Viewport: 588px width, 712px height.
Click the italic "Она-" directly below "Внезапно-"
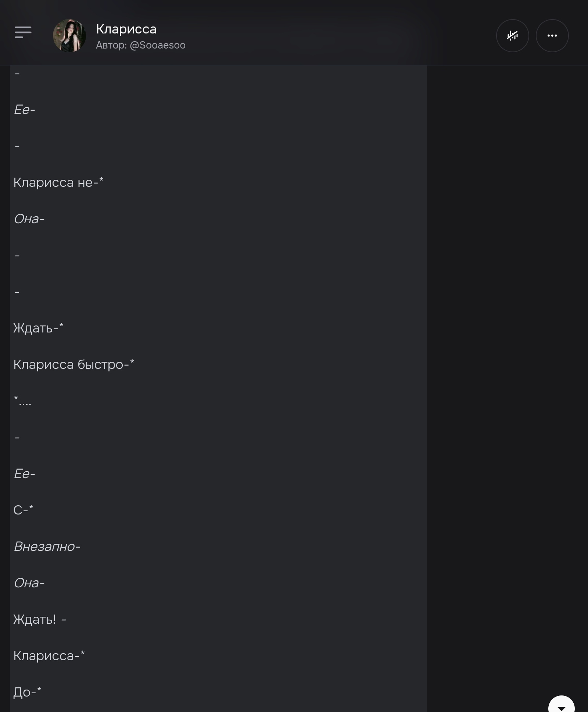point(29,583)
